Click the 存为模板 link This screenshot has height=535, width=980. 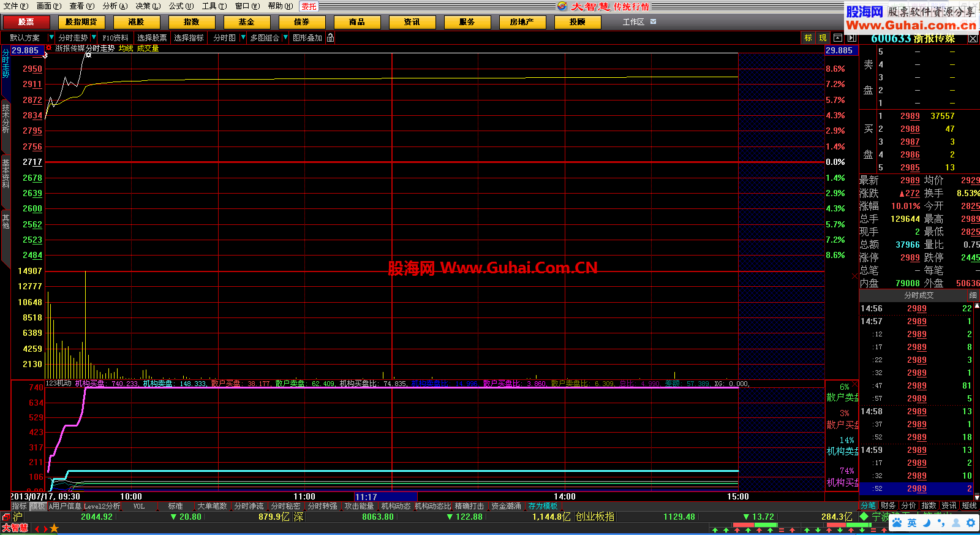pos(543,506)
